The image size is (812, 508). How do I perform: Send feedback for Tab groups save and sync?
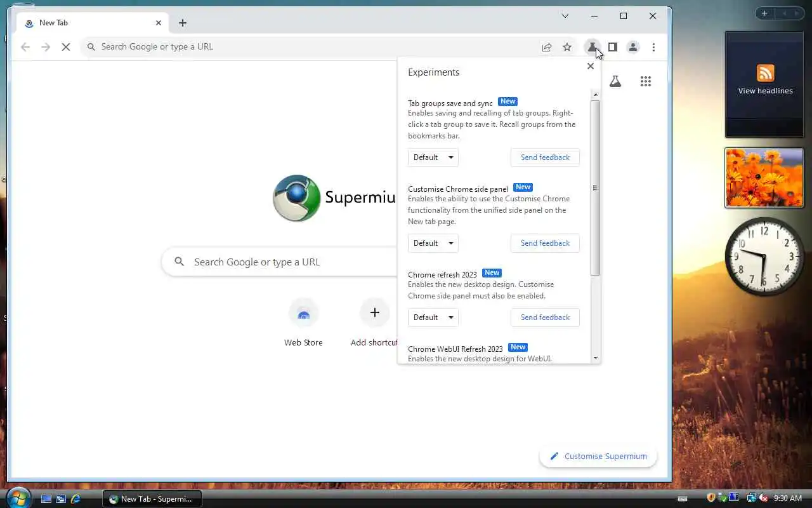(545, 157)
